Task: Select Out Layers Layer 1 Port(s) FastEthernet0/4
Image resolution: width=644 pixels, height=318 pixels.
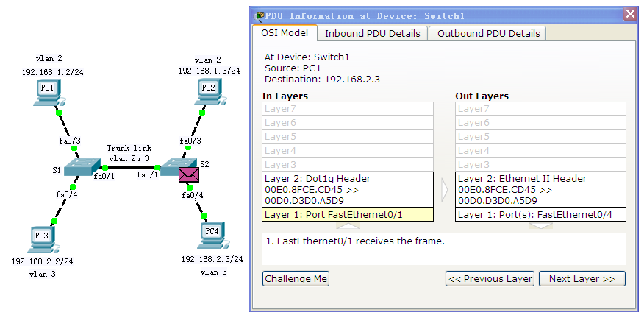Action: (x=540, y=215)
